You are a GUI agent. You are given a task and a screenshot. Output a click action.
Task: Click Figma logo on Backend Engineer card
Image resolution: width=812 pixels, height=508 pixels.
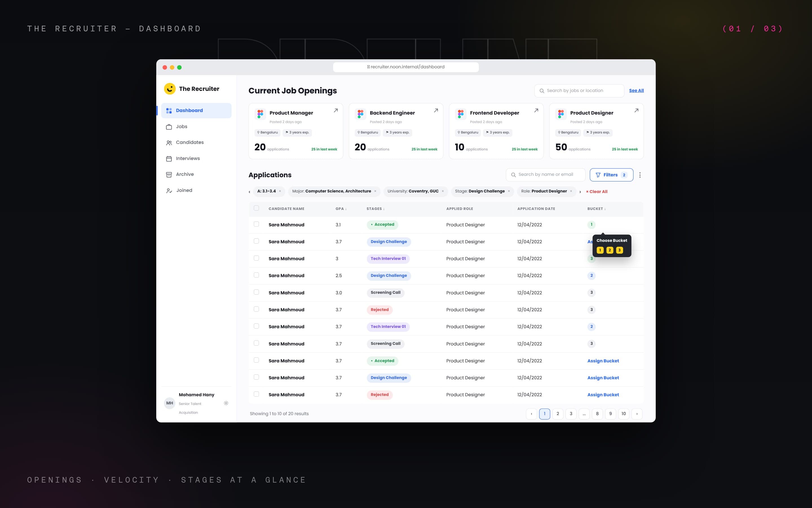coord(360,114)
